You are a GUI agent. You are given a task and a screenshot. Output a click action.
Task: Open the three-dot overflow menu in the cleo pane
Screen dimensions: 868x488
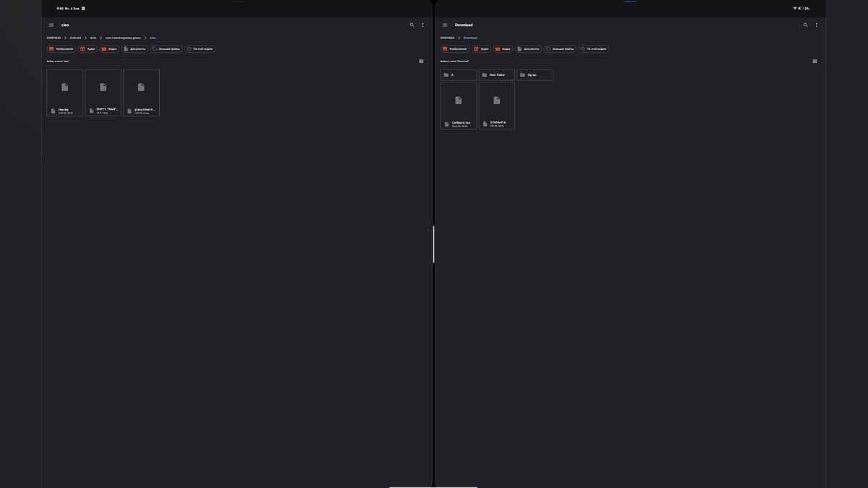(x=423, y=25)
